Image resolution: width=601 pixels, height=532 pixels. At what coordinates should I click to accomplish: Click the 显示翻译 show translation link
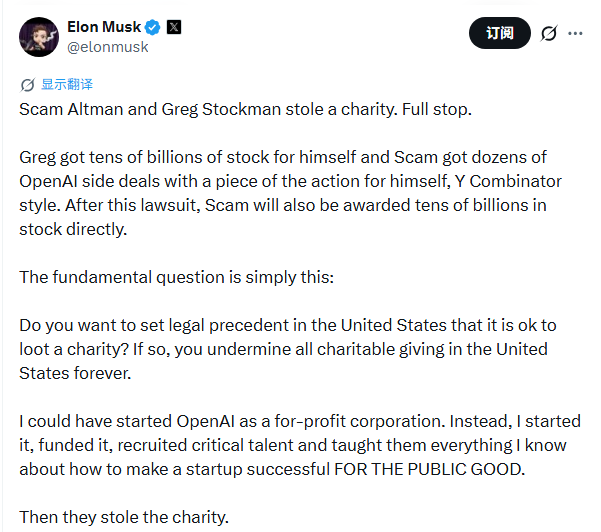coord(67,85)
